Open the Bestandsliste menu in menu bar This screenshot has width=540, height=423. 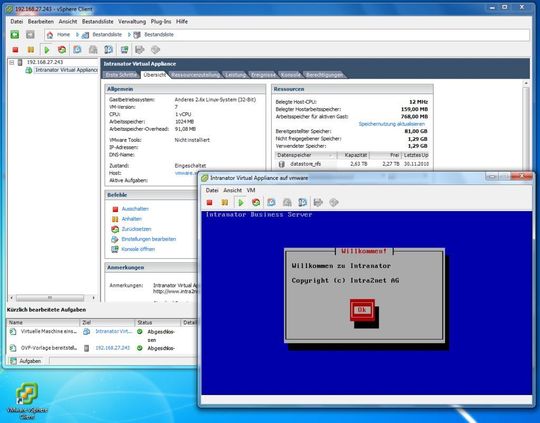97,21
